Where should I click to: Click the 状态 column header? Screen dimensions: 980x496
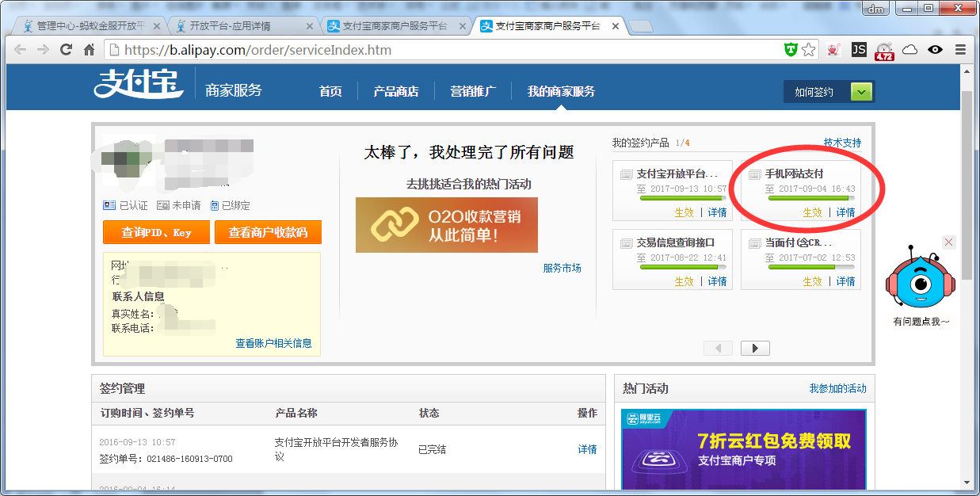[429, 413]
